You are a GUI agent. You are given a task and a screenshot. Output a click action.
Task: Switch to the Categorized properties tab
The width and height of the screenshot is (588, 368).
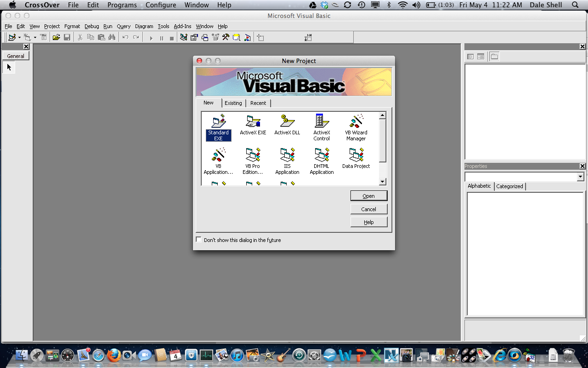coord(509,186)
